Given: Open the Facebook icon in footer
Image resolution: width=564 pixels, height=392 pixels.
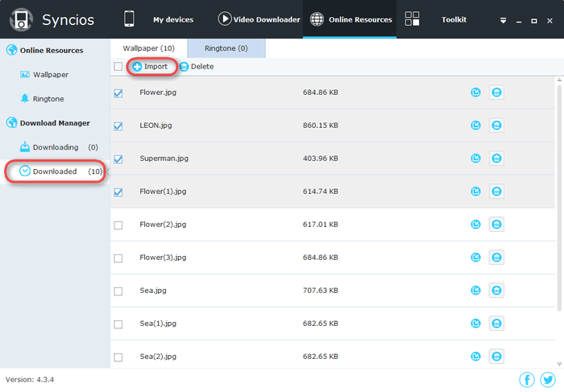Looking at the screenshot, I should click(527, 379).
